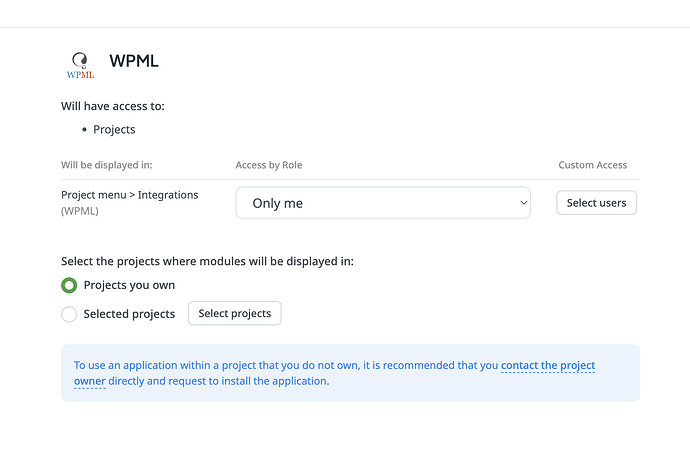Image resolution: width=690 pixels, height=459 pixels.
Task: Click the WPML app title text
Action: [x=134, y=61]
